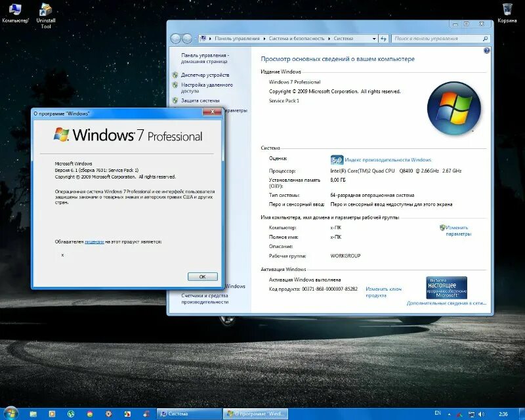Click the product ID 00371-868-0000007-85282
525x420 pixels.
(329, 289)
